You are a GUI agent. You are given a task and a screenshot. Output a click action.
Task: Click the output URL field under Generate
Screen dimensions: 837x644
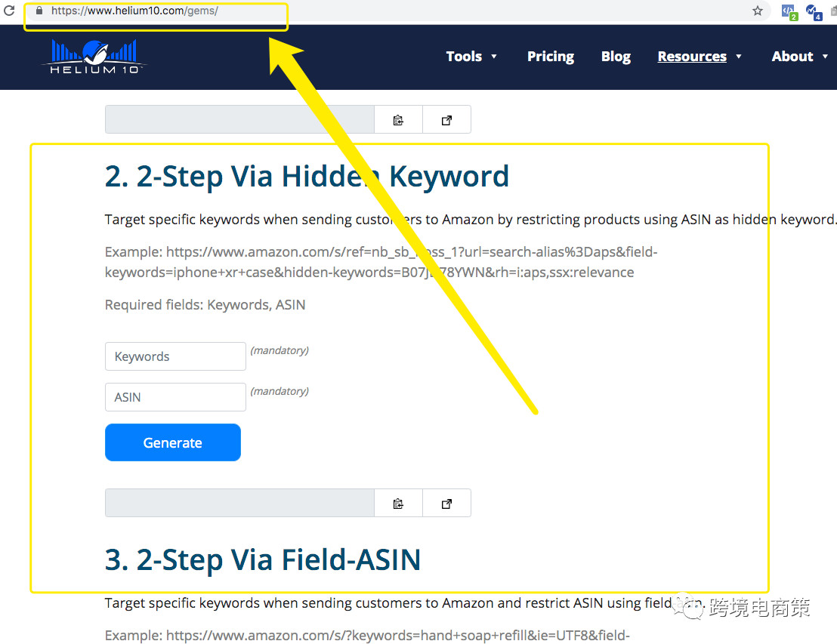pos(239,503)
